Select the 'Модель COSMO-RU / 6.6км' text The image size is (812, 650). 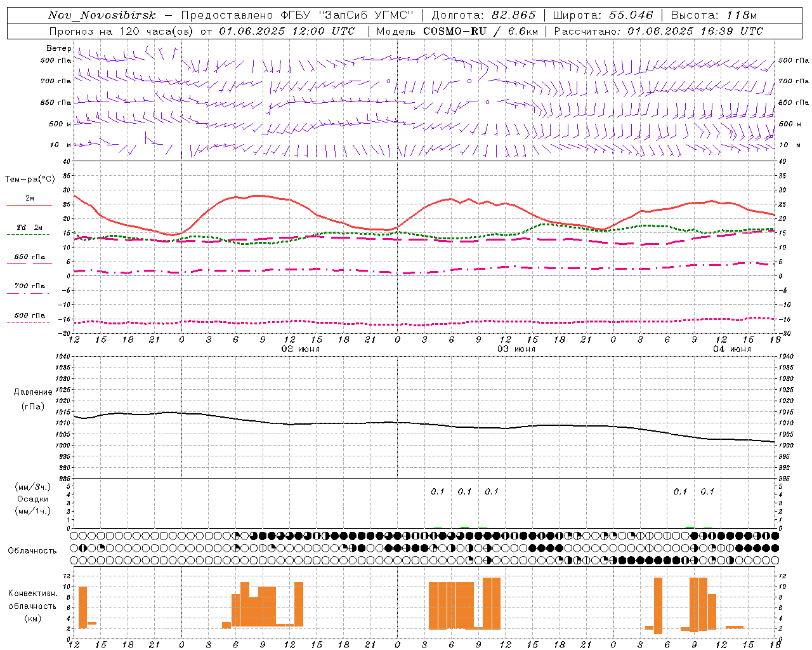(457, 31)
